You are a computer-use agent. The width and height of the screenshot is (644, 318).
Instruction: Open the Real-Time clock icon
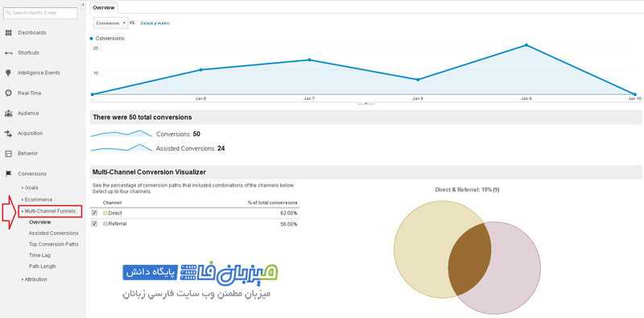point(8,93)
